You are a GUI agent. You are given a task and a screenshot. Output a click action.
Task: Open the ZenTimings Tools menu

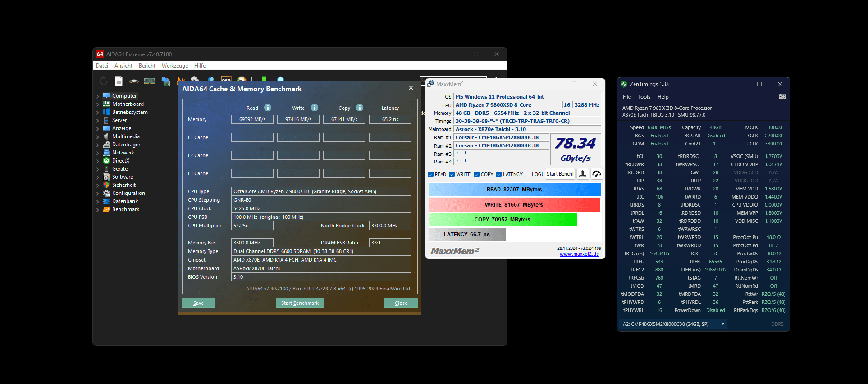tap(644, 97)
